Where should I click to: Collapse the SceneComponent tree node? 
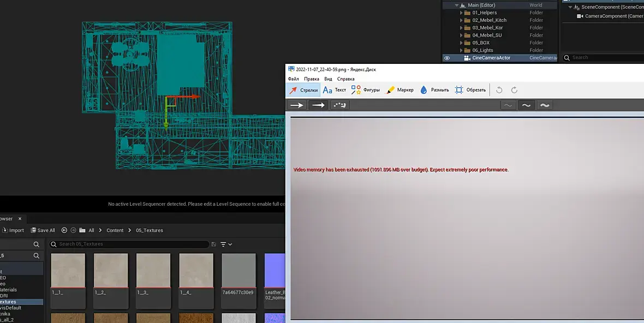570,7
